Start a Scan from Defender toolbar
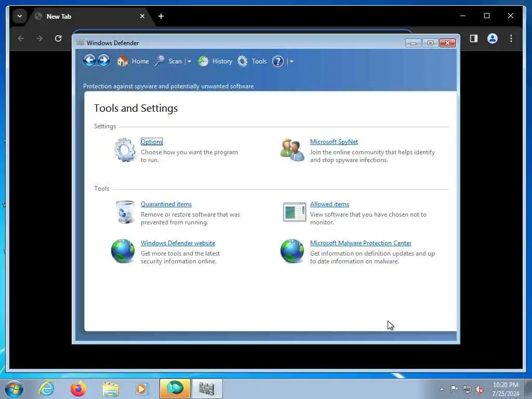This screenshot has width=532, height=399. (x=169, y=61)
